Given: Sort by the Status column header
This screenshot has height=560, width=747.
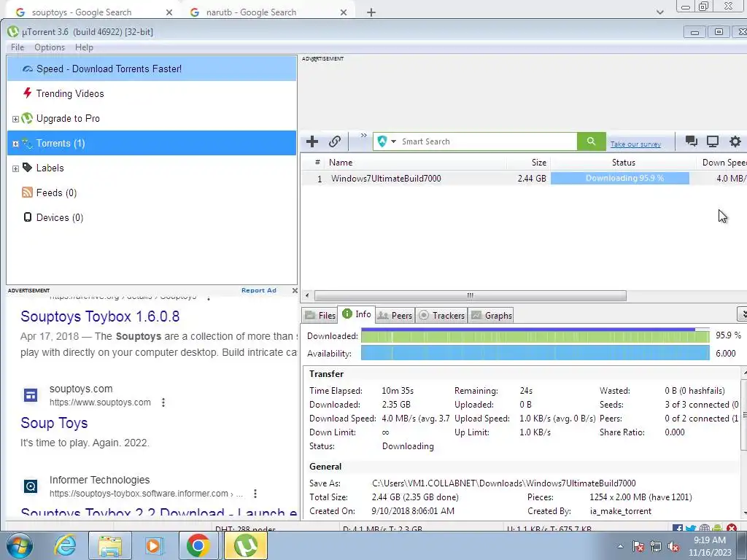Looking at the screenshot, I should click(623, 163).
